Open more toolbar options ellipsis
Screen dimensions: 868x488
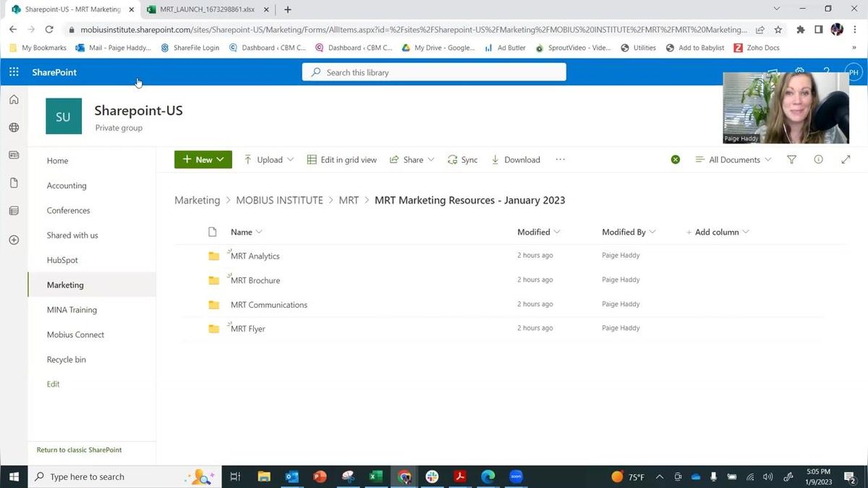click(560, 159)
